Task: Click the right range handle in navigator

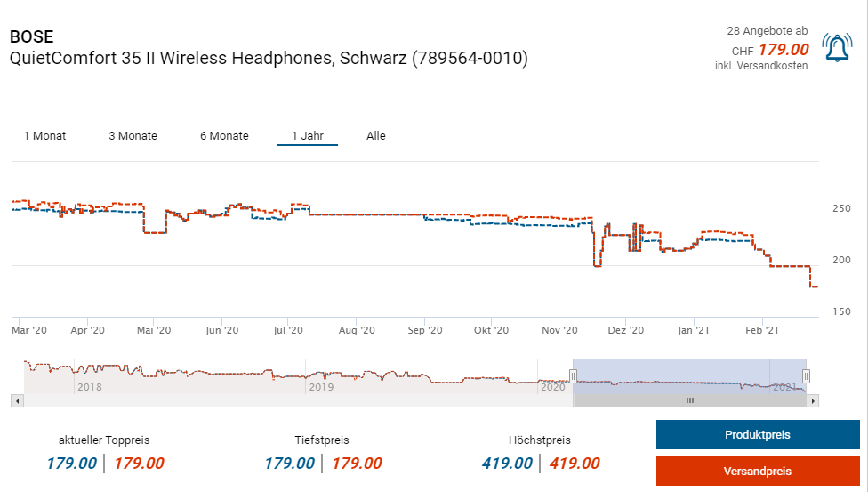Action: (x=806, y=376)
